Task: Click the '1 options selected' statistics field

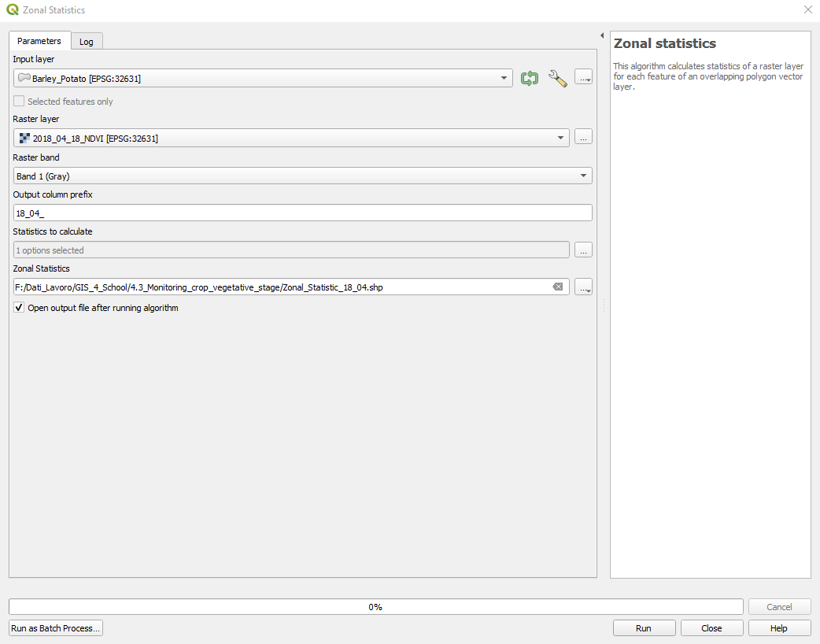Action: pyautogui.click(x=291, y=250)
